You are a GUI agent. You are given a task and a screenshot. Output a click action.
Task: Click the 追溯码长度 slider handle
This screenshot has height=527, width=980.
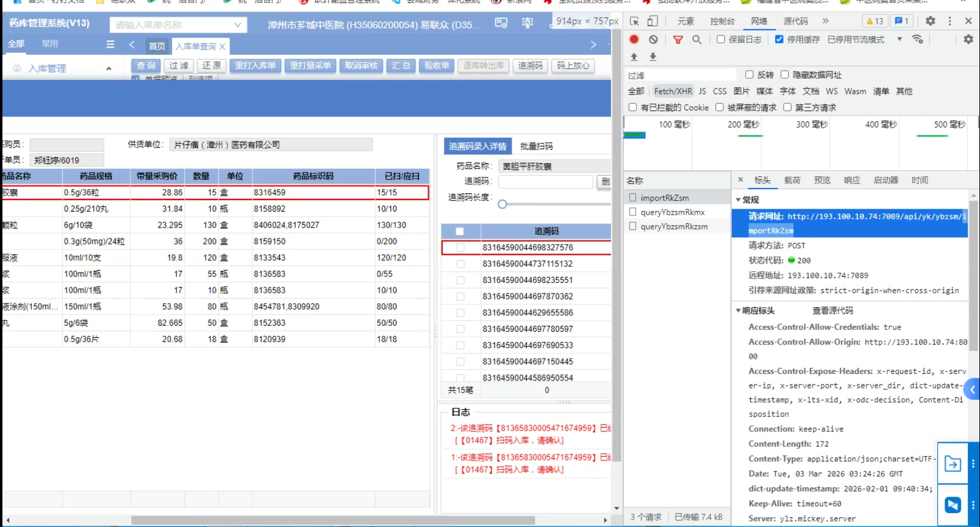point(503,204)
